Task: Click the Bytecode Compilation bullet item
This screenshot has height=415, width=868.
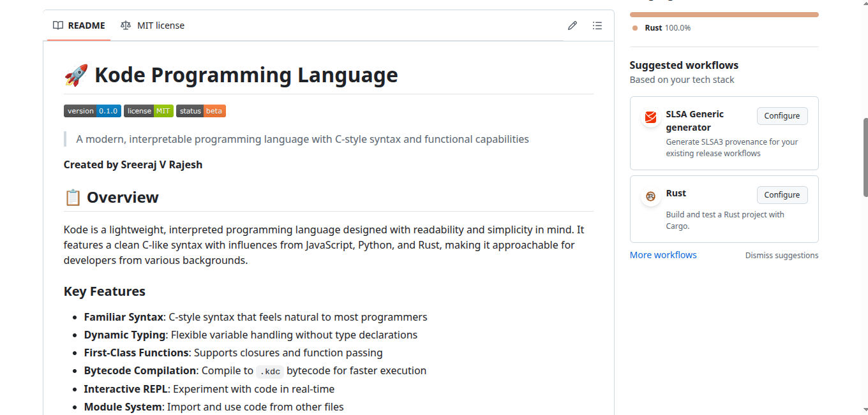Action: (255, 370)
